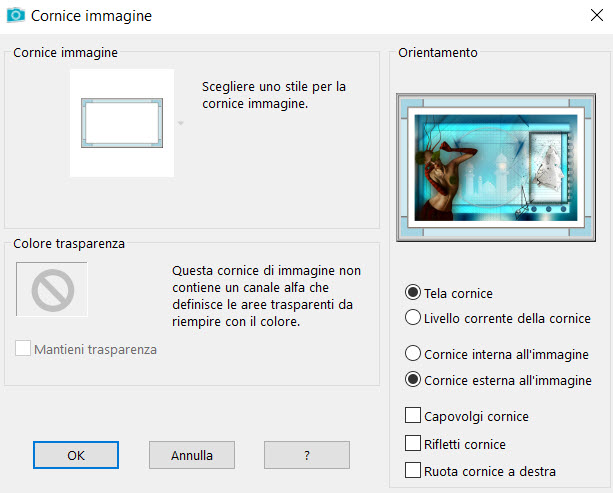Click the 'Orientamento' group label
The image size is (613, 493).
437,52
